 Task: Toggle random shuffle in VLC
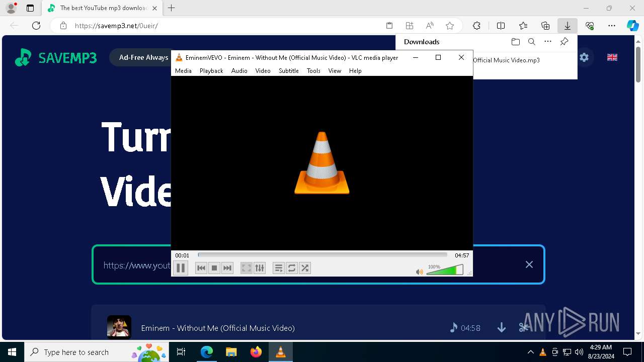(x=304, y=268)
